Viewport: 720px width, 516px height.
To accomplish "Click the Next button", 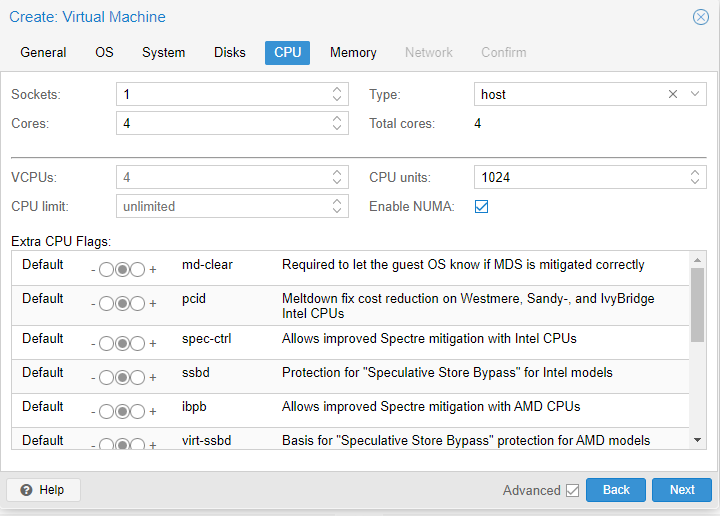I will [x=681, y=490].
